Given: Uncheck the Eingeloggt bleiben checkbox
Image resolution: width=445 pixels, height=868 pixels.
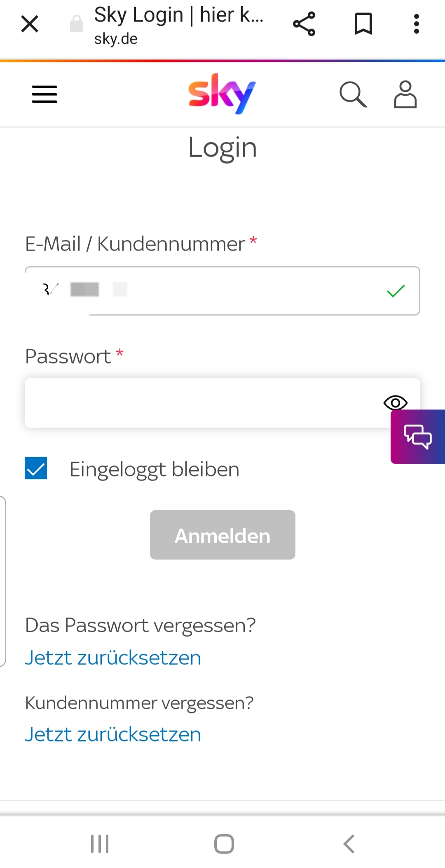Looking at the screenshot, I should tap(36, 468).
